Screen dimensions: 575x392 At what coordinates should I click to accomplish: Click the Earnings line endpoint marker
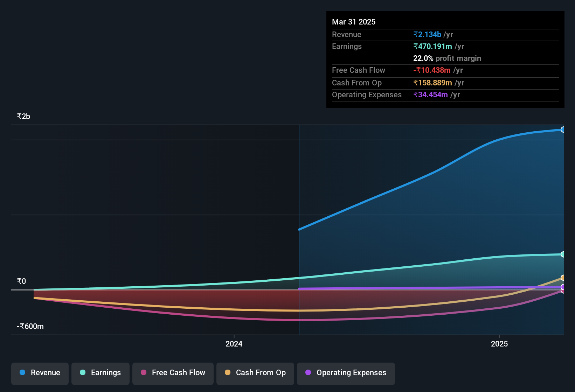(x=563, y=254)
